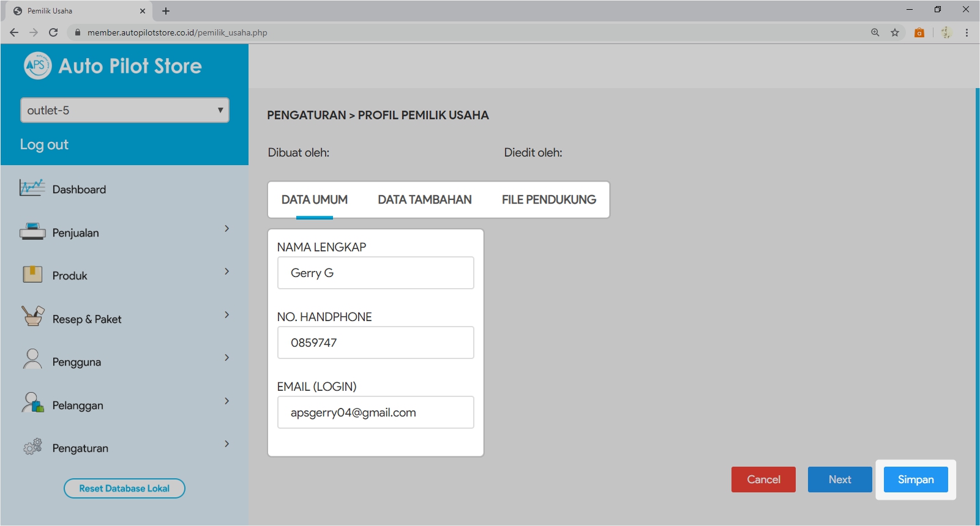This screenshot has height=526, width=980.
Task: Expand the Pengaturan submenu chevron
Action: coord(226,444)
